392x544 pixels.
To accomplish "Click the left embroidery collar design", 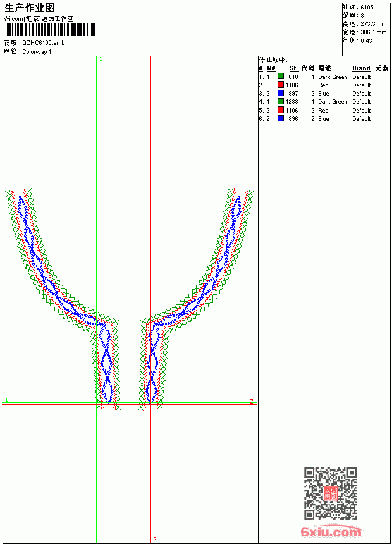I will (x=63, y=299).
